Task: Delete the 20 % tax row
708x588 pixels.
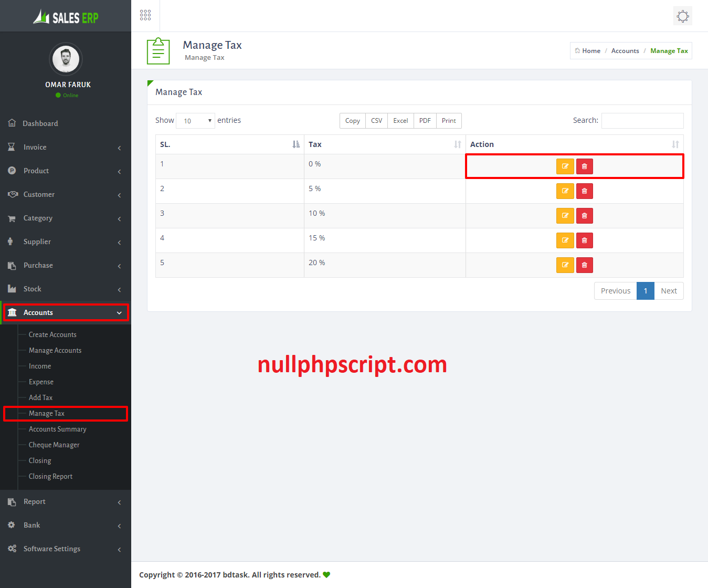Action: [585, 265]
